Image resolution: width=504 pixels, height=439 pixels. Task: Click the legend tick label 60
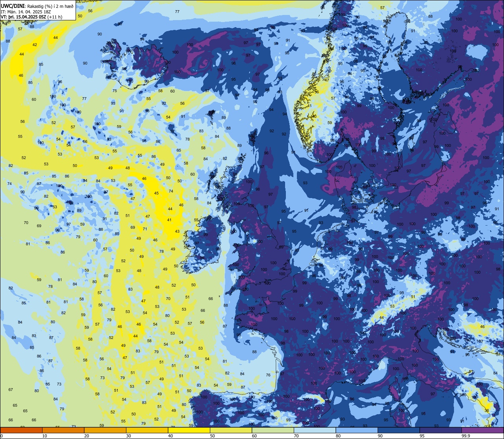pyautogui.click(x=254, y=436)
